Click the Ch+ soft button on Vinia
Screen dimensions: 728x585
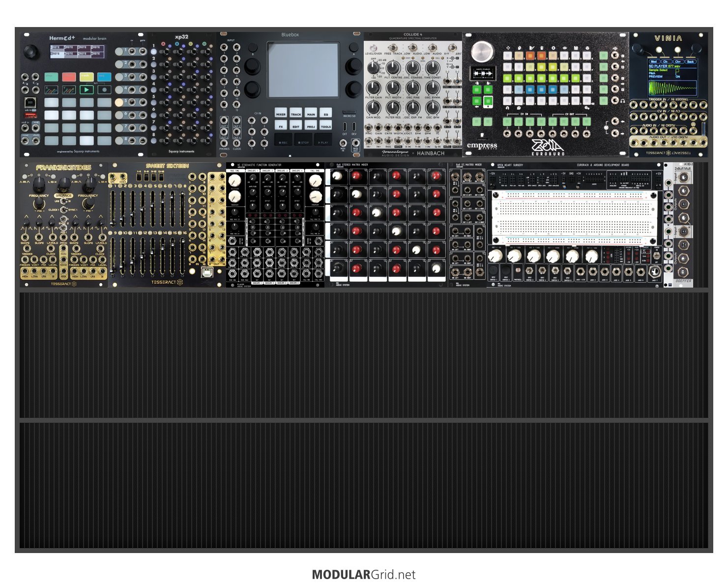pos(678,62)
